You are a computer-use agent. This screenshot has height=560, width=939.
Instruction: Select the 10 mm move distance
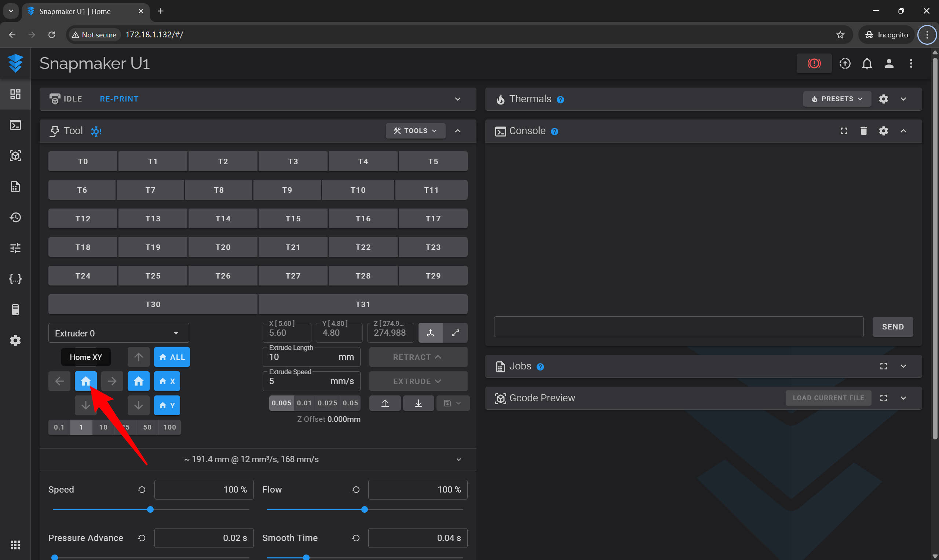pyautogui.click(x=103, y=427)
